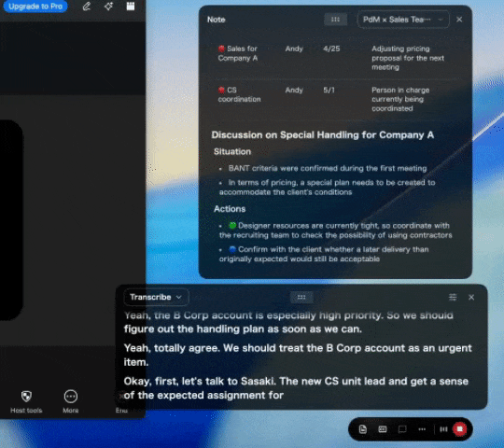Click the Upgrade to Pro button
The width and height of the screenshot is (504, 448).
35,7
